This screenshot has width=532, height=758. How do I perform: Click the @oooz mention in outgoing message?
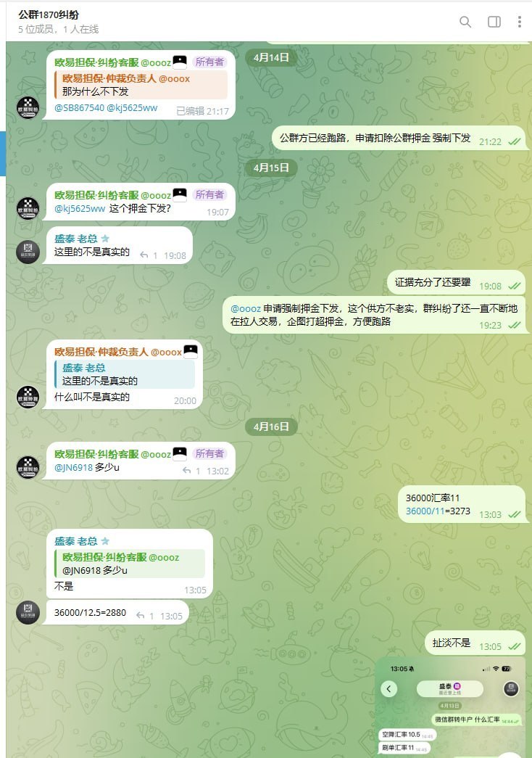coord(246,308)
